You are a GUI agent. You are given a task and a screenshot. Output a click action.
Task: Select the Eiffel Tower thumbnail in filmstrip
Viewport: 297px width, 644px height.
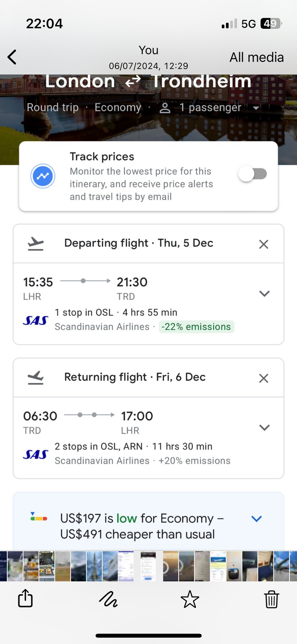coord(95,566)
